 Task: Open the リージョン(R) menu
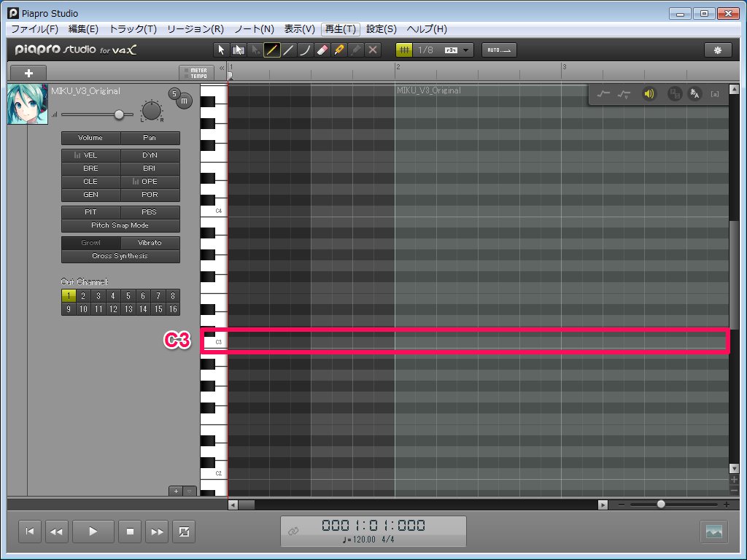196,29
